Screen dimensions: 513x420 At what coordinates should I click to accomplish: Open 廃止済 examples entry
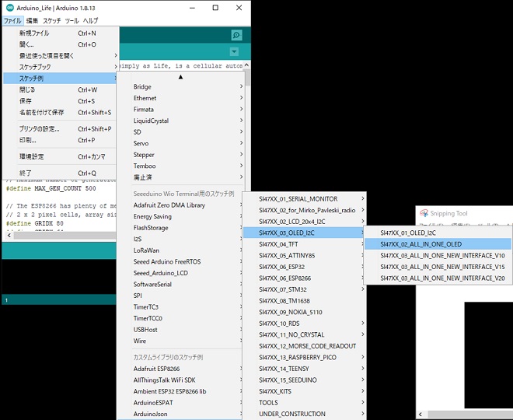point(181,177)
